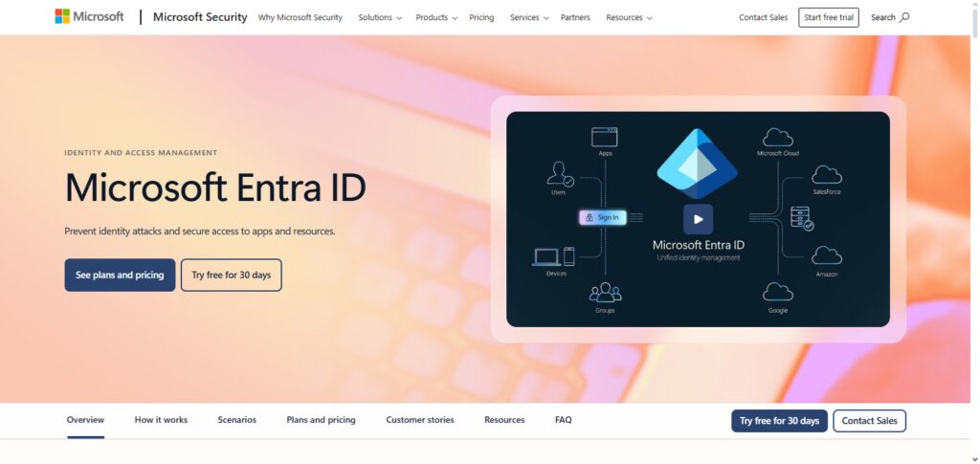
Task: Click Contact Sales button in sticky bar
Action: pyautogui.click(x=869, y=421)
